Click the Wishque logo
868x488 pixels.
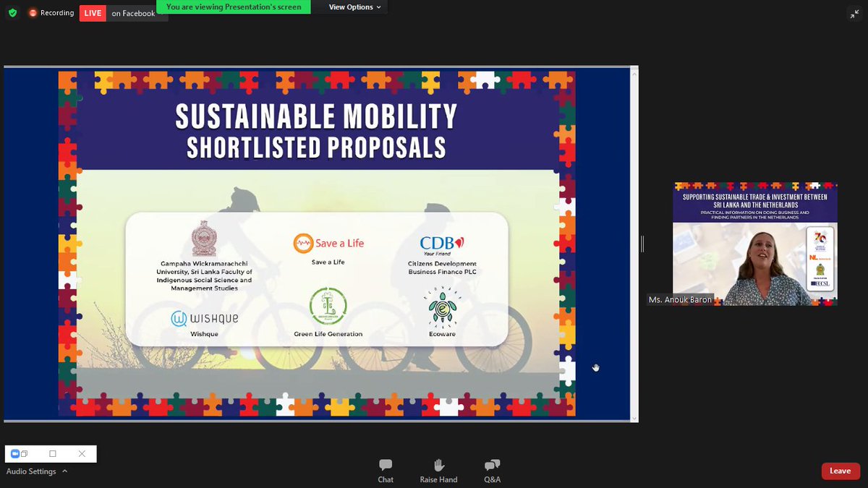pos(205,318)
